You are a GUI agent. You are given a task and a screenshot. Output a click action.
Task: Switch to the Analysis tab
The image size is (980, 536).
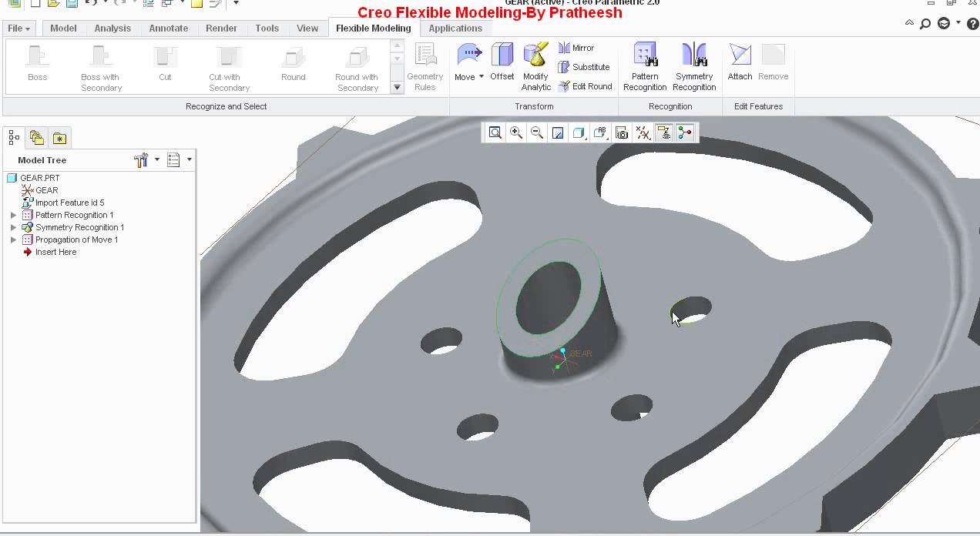(112, 28)
